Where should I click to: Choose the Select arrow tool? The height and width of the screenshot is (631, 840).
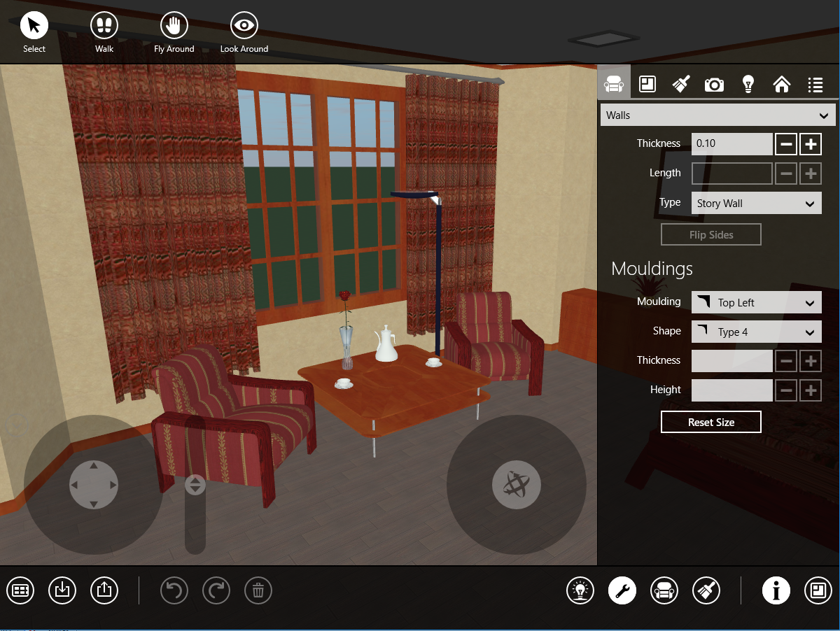click(x=34, y=27)
